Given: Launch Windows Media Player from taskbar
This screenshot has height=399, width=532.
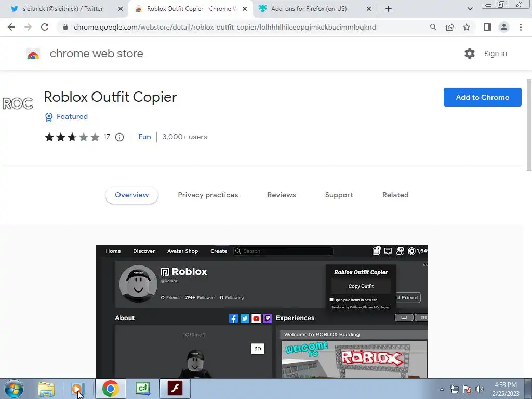Looking at the screenshot, I should click(77, 389).
